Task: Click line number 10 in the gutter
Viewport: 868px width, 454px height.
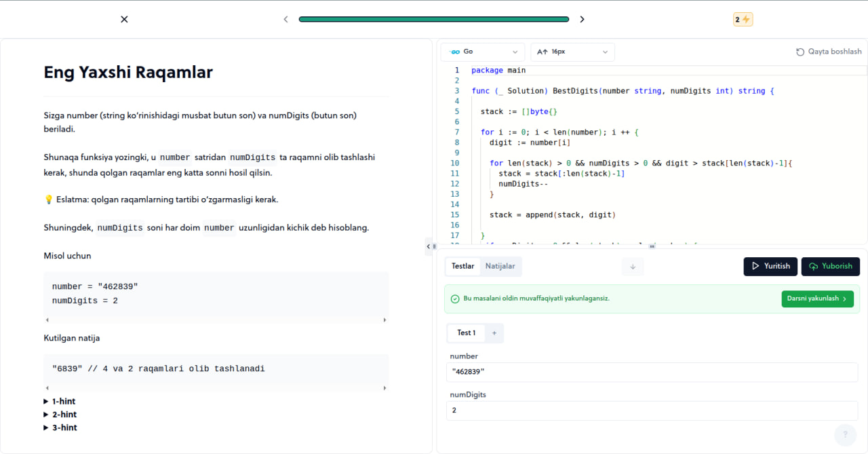Action: [x=454, y=164]
